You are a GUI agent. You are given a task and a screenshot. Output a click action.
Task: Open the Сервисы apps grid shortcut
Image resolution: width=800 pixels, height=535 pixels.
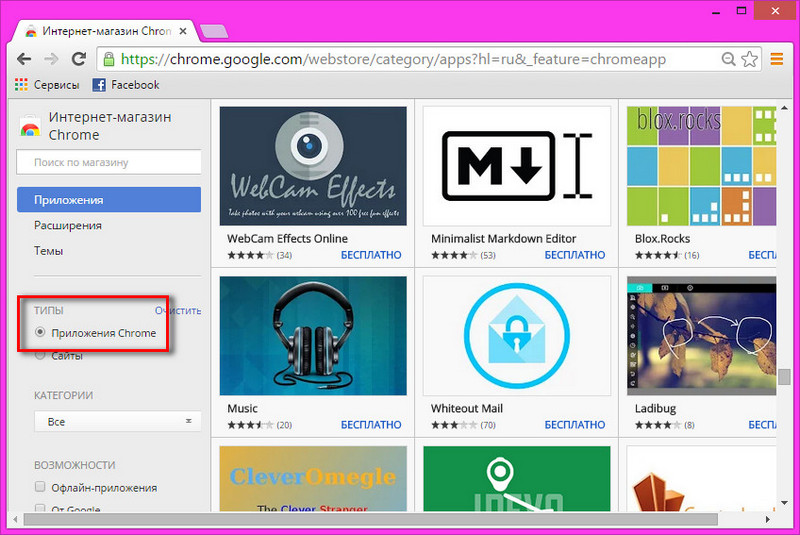point(47,85)
